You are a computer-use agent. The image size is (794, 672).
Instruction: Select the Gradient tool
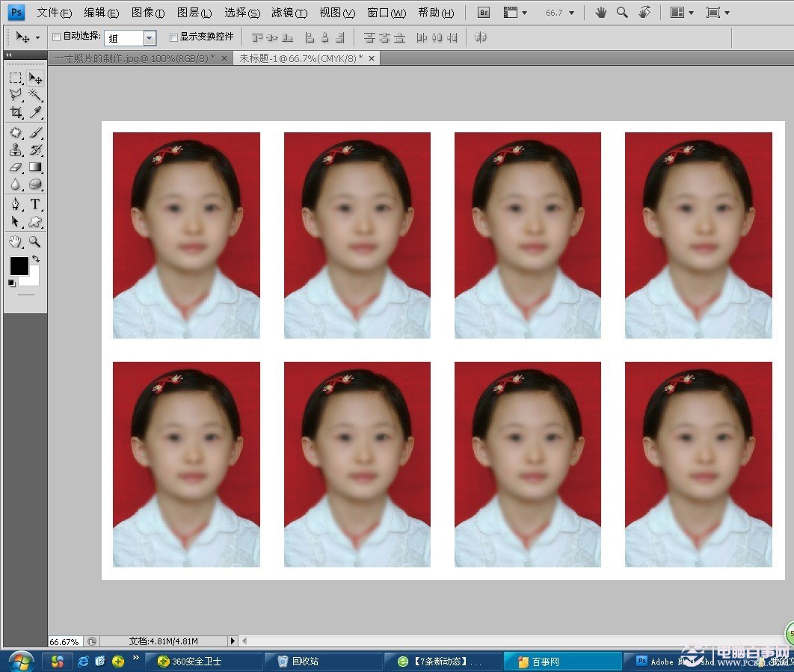[x=35, y=167]
